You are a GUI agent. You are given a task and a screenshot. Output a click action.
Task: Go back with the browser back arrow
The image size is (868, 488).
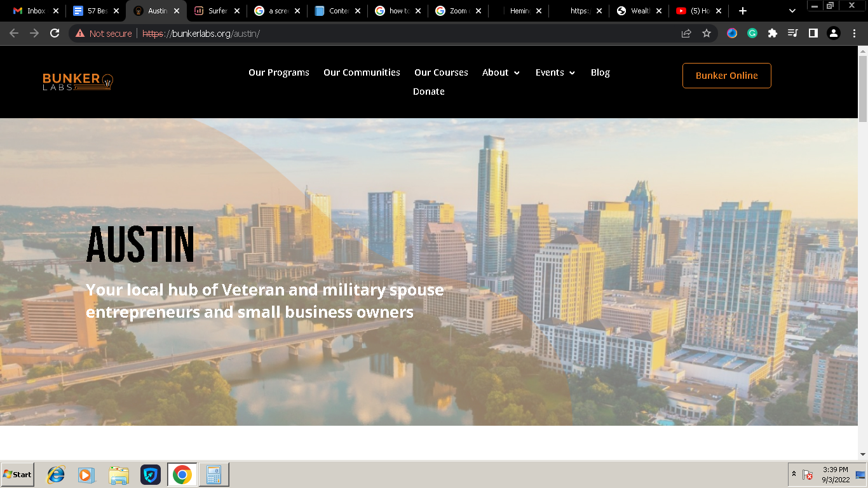[14, 33]
